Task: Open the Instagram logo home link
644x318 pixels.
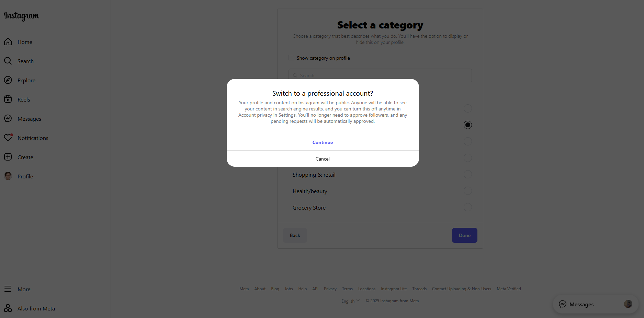Action: tap(21, 16)
